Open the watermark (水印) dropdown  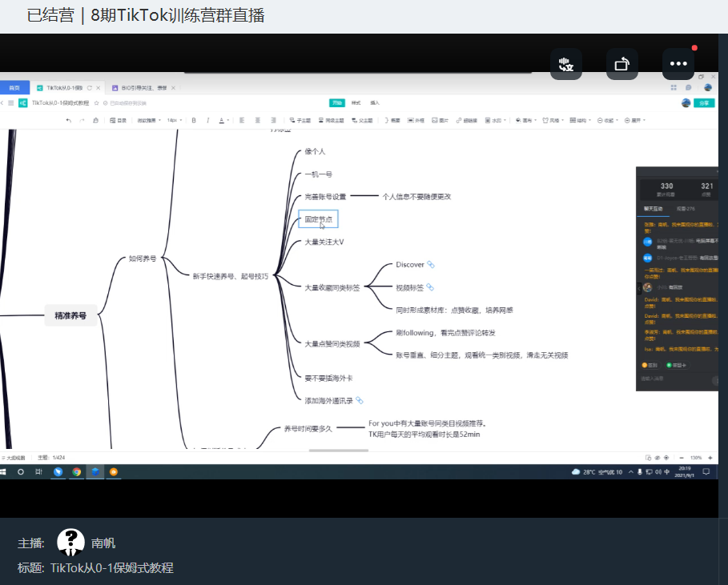click(496, 120)
